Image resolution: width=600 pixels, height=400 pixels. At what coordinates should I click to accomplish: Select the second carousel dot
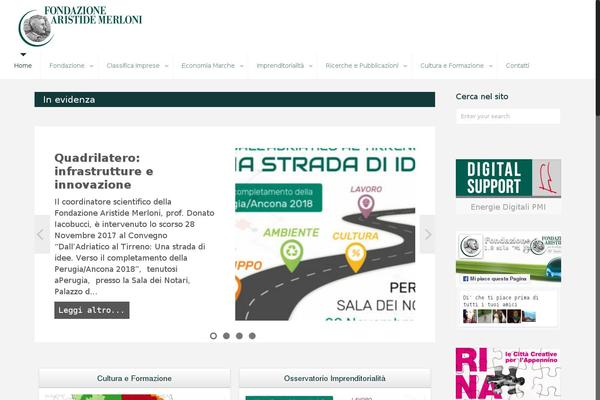point(227,336)
